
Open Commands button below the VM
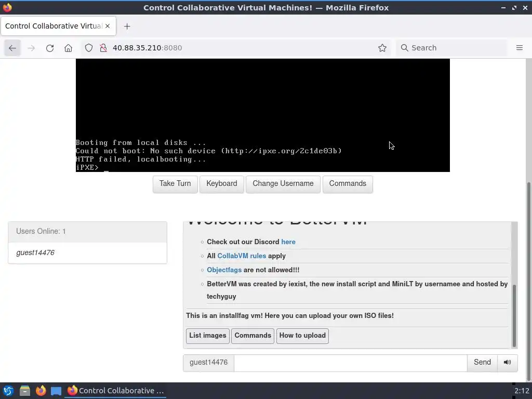pos(348,184)
